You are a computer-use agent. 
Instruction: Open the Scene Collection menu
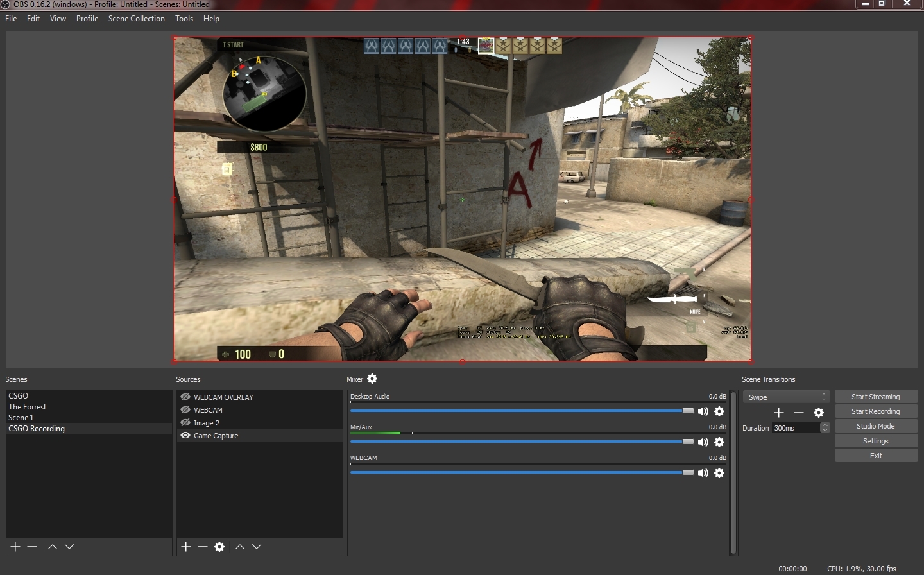point(137,19)
